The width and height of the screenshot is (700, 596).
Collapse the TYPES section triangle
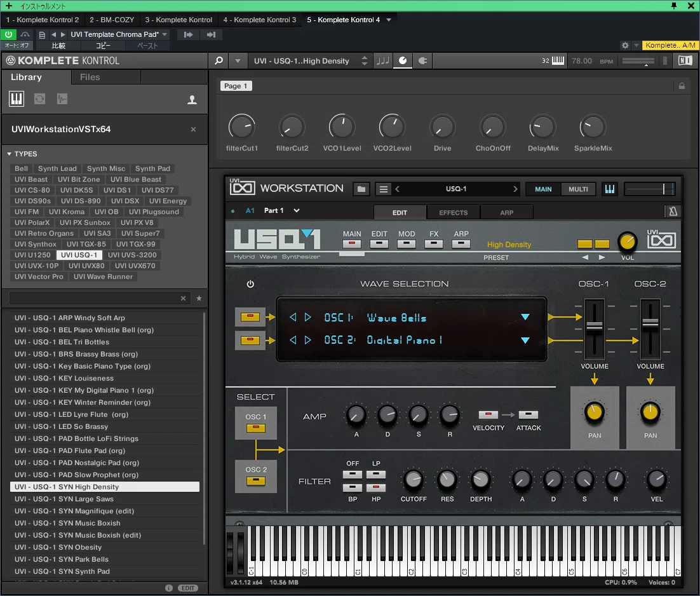[x=9, y=154]
